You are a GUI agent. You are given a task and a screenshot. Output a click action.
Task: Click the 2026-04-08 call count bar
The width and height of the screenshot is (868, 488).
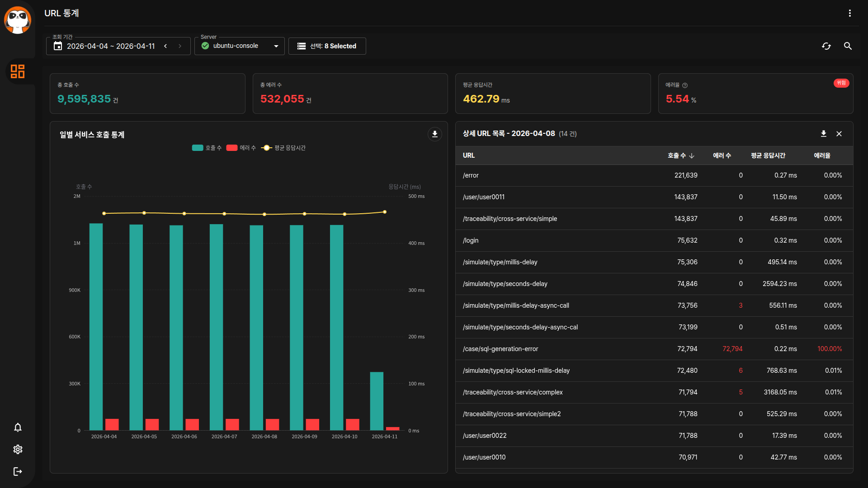[x=256, y=328]
